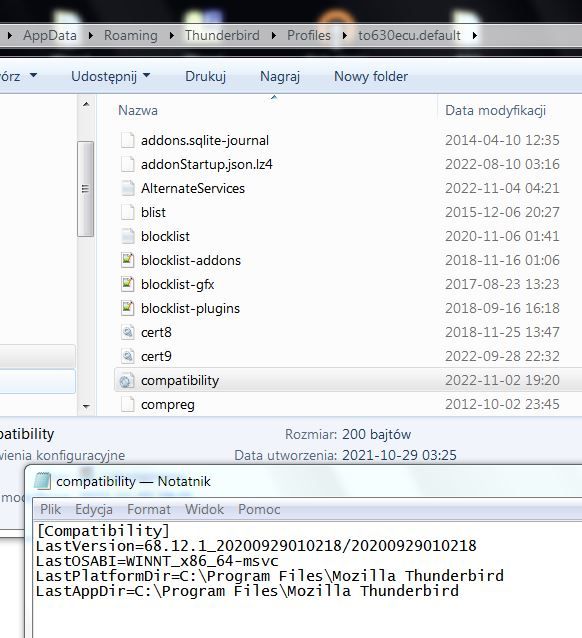Image resolution: width=582 pixels, height=638 pixels.
Task: Expand the arrow before Profiles in address bar
Action: (x=273, y=36)
